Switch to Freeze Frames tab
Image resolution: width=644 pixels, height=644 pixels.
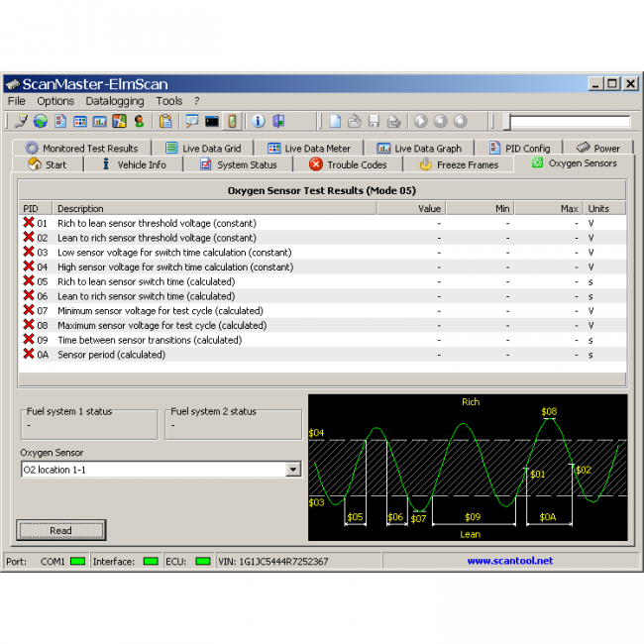[x=459, y=164]
